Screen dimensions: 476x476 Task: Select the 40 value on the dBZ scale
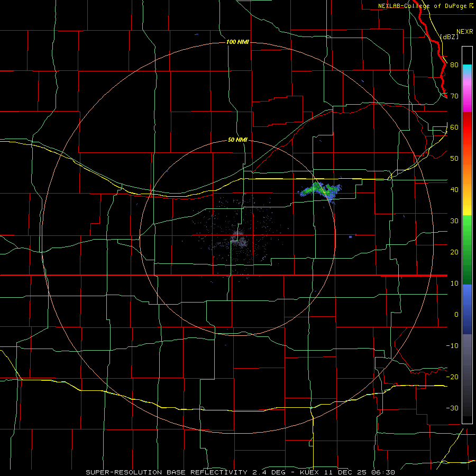[x=454, y=190]
